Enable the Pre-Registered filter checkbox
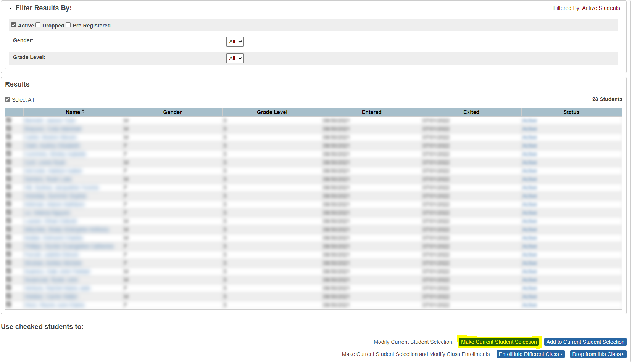The height and width of the screenshot is (364, 632). coord(68,25)
